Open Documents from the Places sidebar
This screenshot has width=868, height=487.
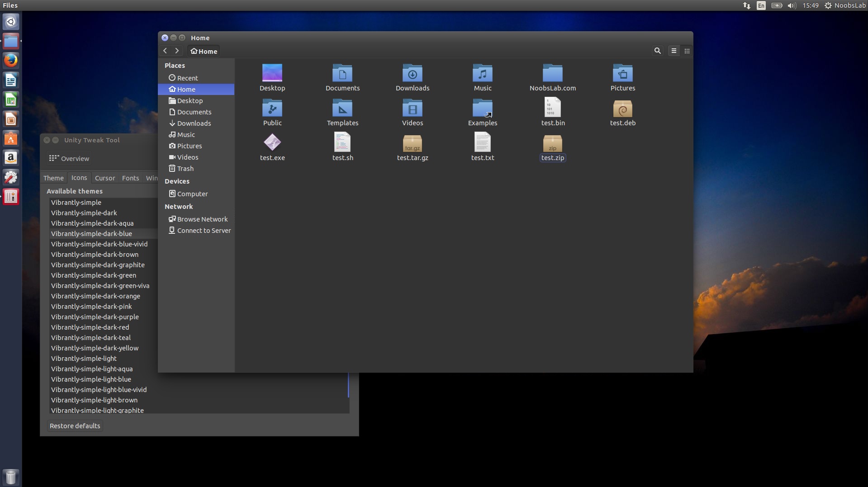(x=196, y=112)
